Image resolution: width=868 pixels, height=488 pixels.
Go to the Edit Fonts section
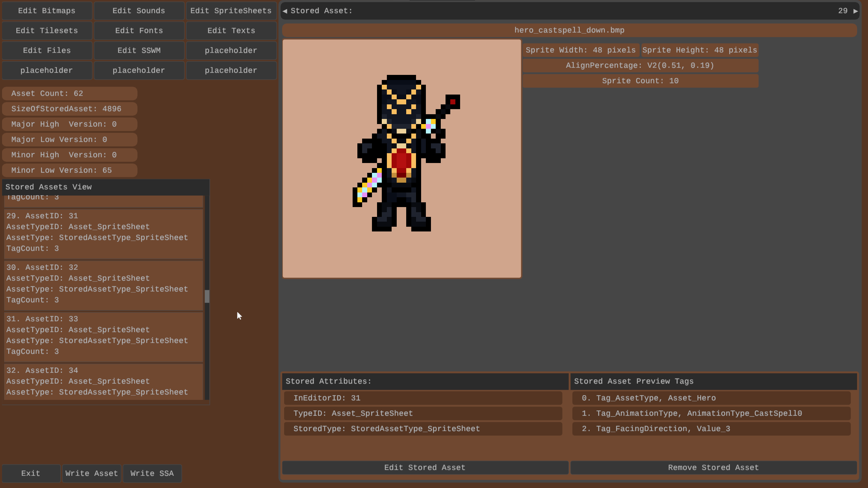[x=139, y=31]
